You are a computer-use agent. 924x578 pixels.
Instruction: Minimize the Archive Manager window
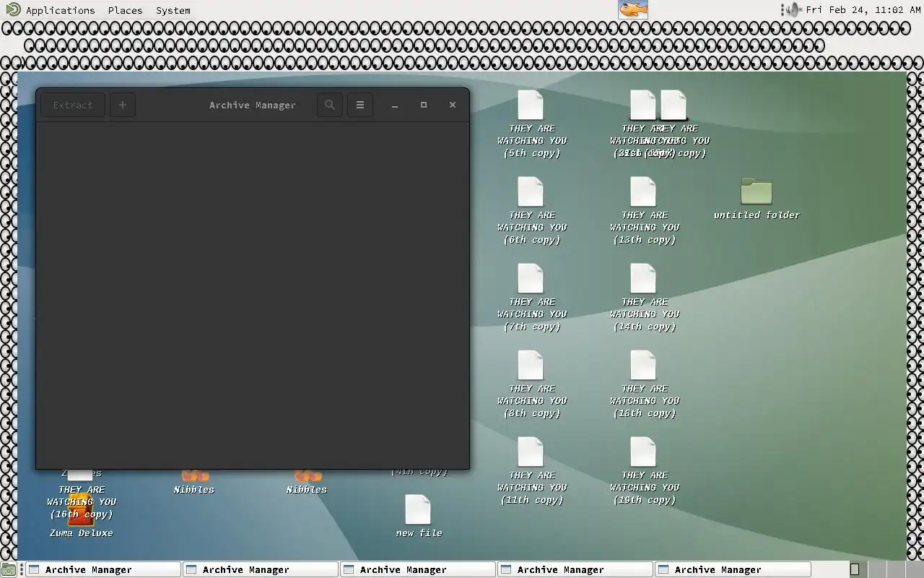395,105
